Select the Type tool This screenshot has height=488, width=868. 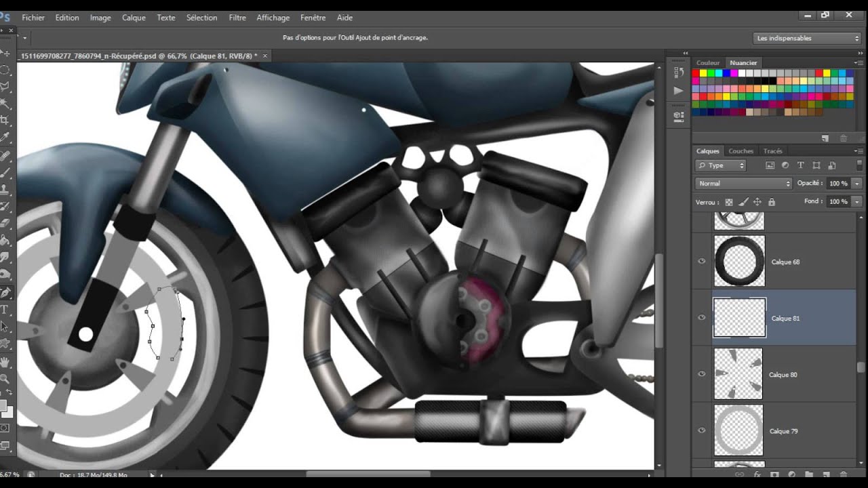coord(5,310)
